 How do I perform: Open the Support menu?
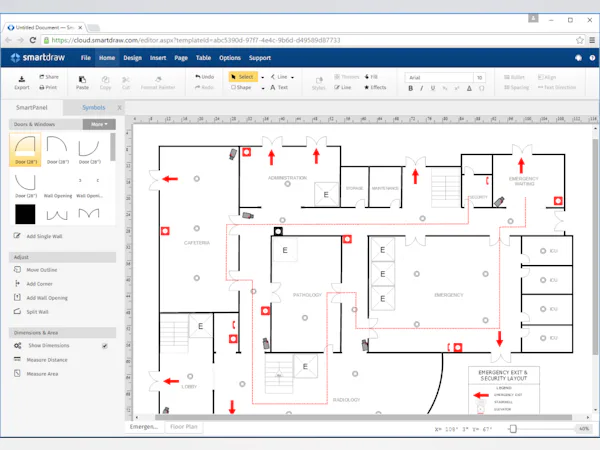(260, 58)
